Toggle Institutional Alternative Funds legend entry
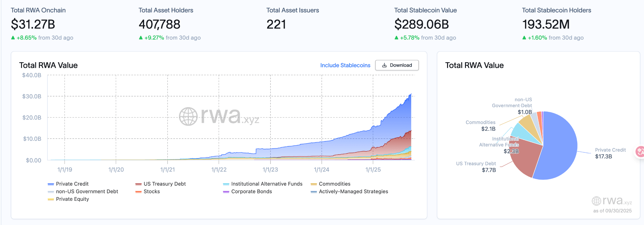The image size is (644, 225). click(263, 184)
